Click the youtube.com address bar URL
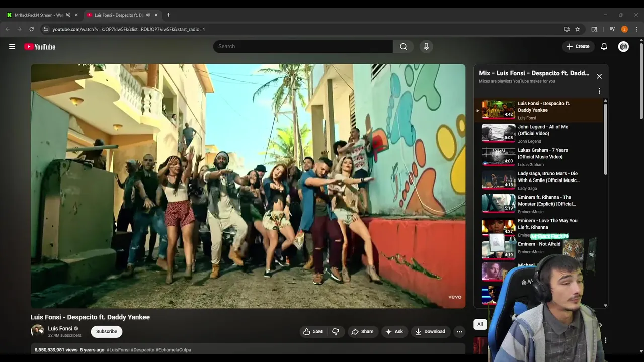This screenshot has width=644, height=362. (128, 29)
